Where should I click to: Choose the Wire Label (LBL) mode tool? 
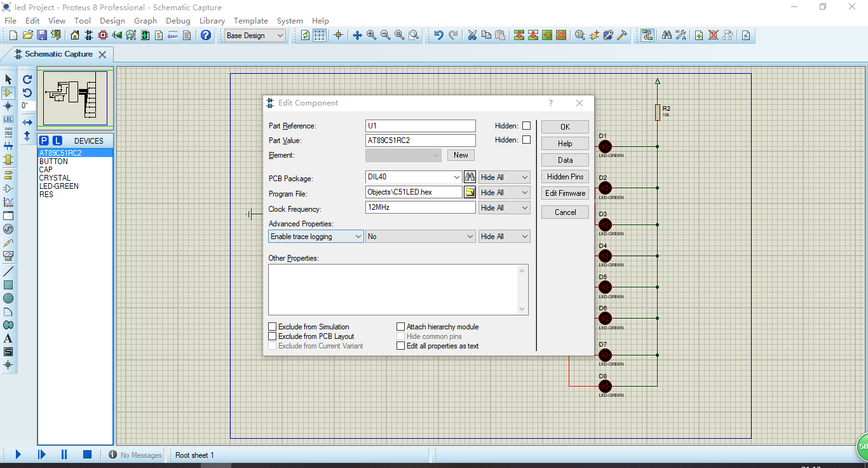point(8,120)
